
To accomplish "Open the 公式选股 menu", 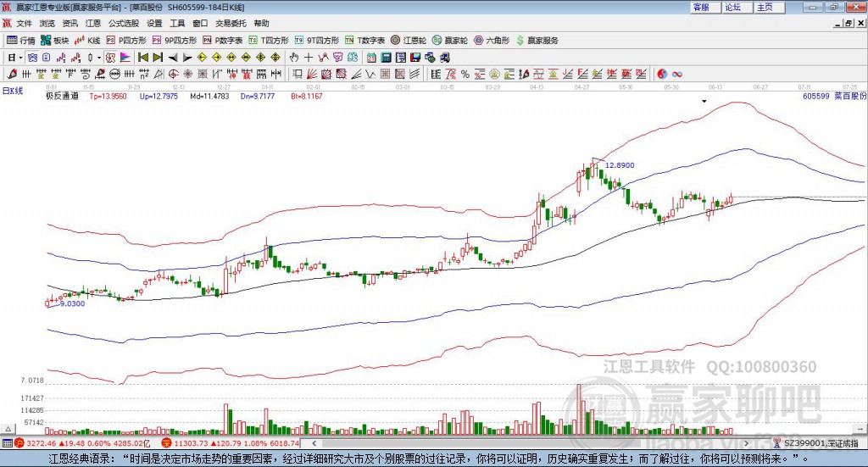I will click(124, 23).
